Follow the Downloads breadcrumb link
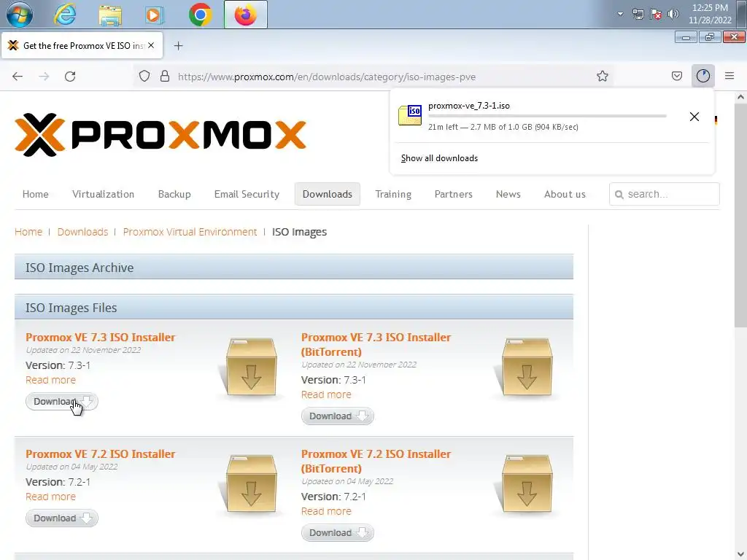Screen dimensions: 747x560 click(83, 232)
